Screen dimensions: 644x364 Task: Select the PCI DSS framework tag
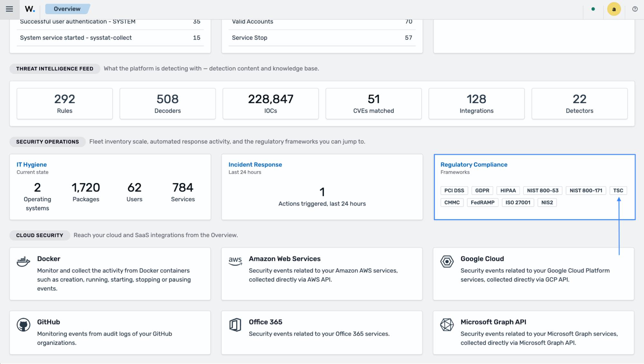(454, 190)
